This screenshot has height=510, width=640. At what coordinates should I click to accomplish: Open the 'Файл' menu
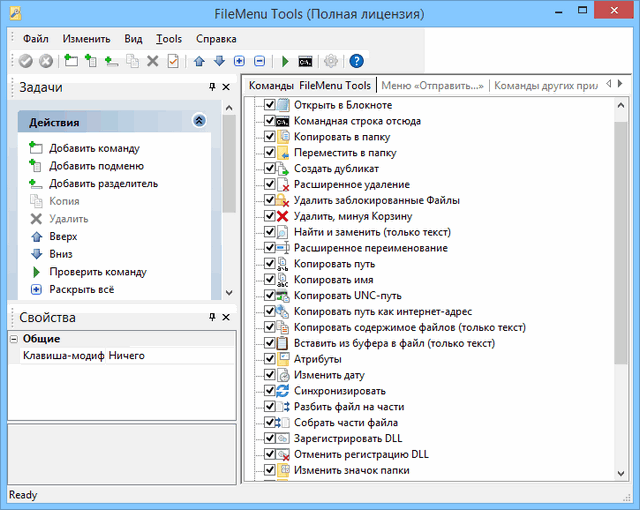[x=35, y=39]
